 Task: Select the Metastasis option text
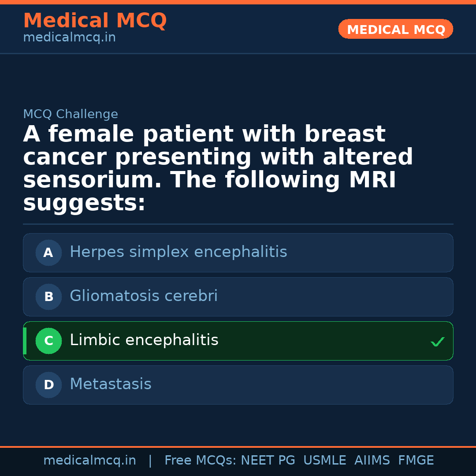tap(110, 384)
